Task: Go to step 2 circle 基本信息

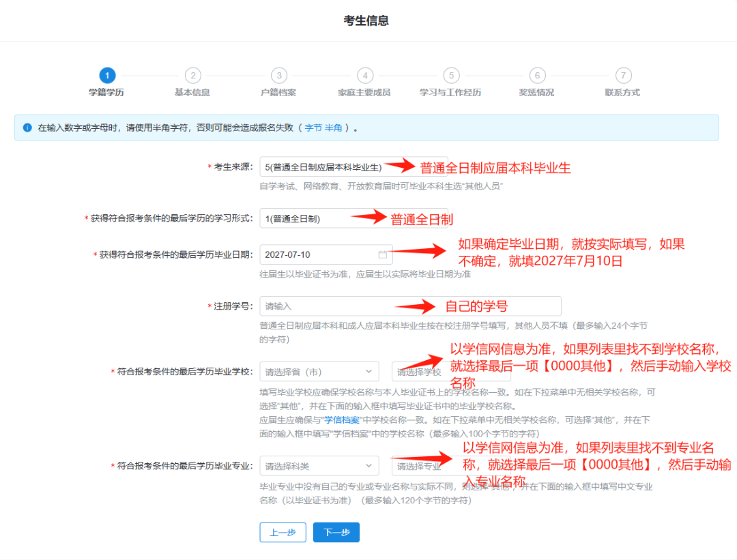Action: click(x=192, y=75)
